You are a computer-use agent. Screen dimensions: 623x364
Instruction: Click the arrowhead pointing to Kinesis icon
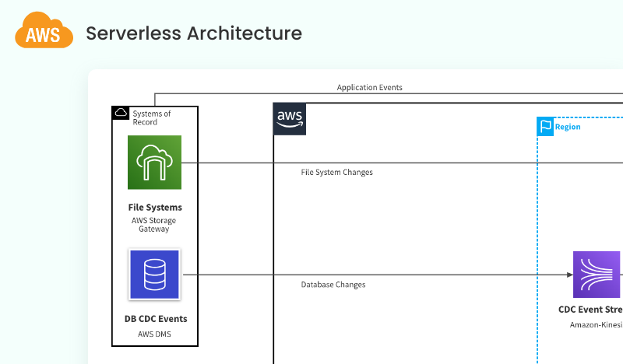coord(568,275)
